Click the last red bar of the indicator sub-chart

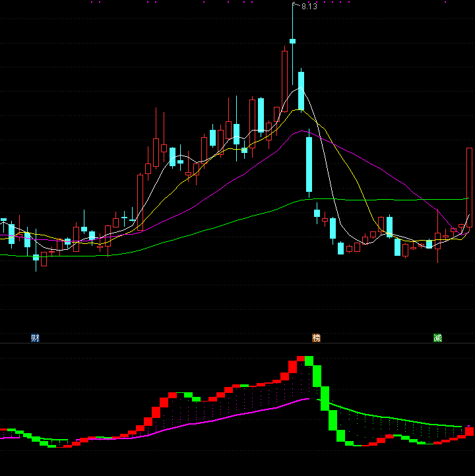[x=470, y=431]
